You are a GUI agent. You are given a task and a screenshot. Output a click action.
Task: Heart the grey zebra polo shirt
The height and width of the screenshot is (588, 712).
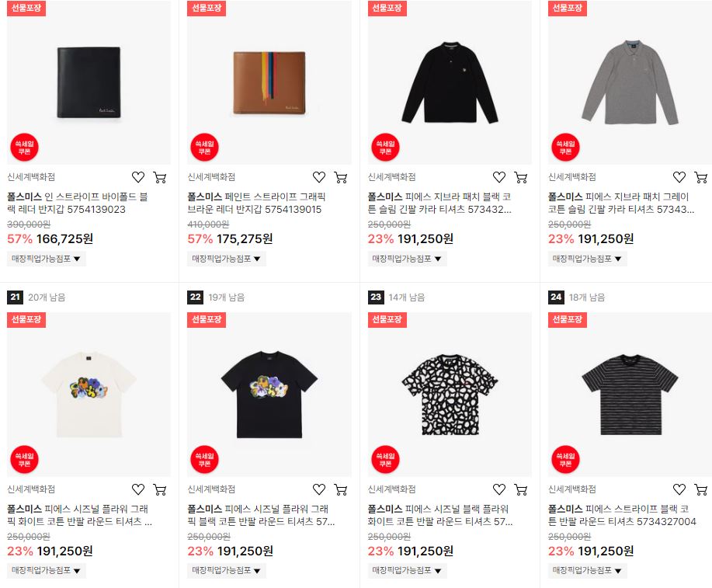(679, 177)
